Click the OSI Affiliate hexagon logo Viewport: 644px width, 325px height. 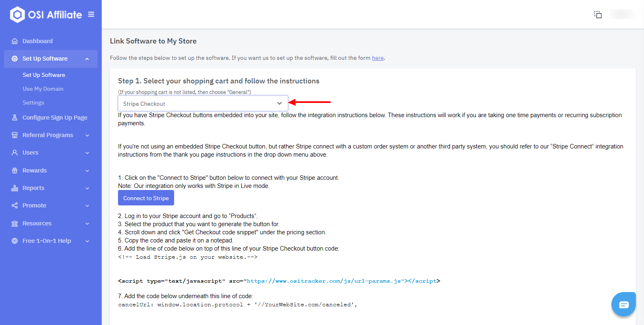(x=17, y=15)
